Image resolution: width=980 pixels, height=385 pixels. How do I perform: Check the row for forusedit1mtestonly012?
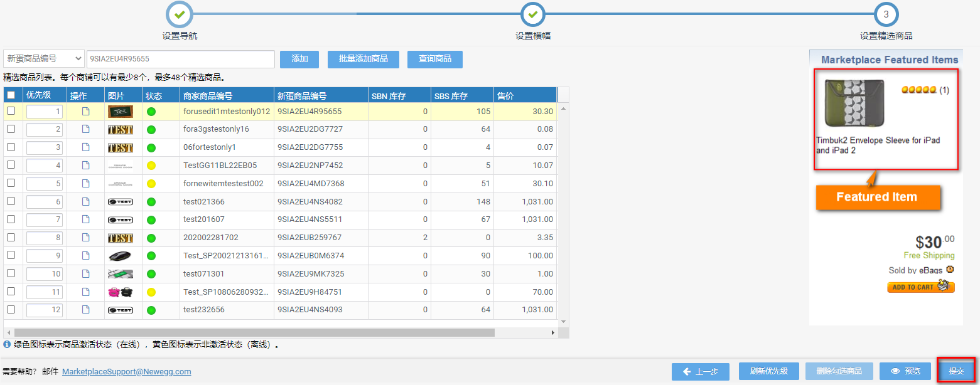11,111
